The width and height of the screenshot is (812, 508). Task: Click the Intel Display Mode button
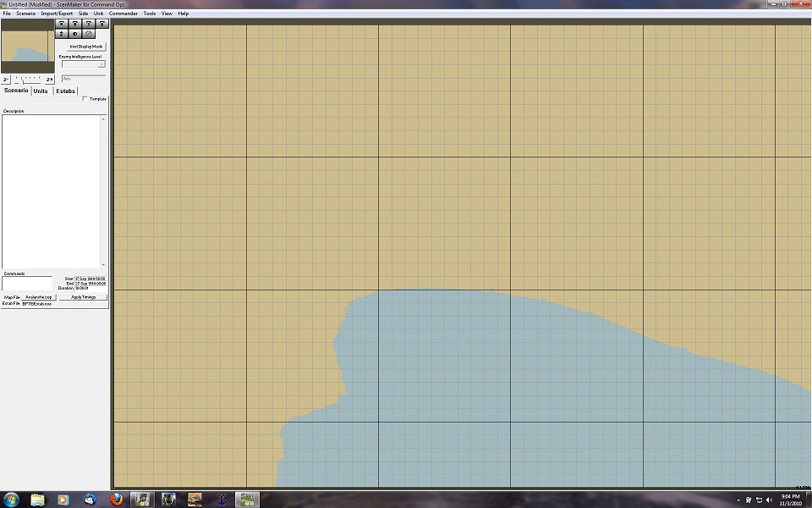pyautogui.click(x=86, y=47)
